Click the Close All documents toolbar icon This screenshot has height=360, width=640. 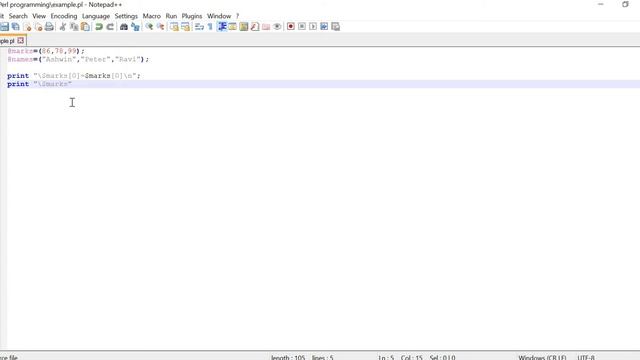click(38, 27)
